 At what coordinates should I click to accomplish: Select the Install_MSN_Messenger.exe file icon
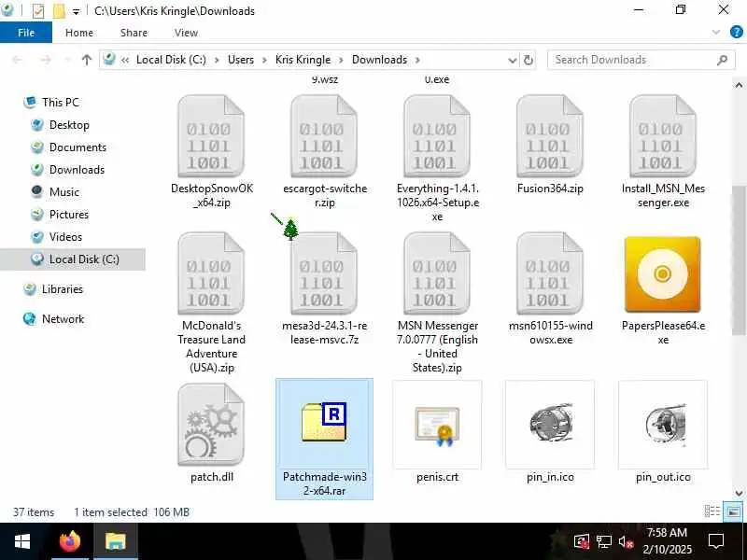(x=663, y=136)
